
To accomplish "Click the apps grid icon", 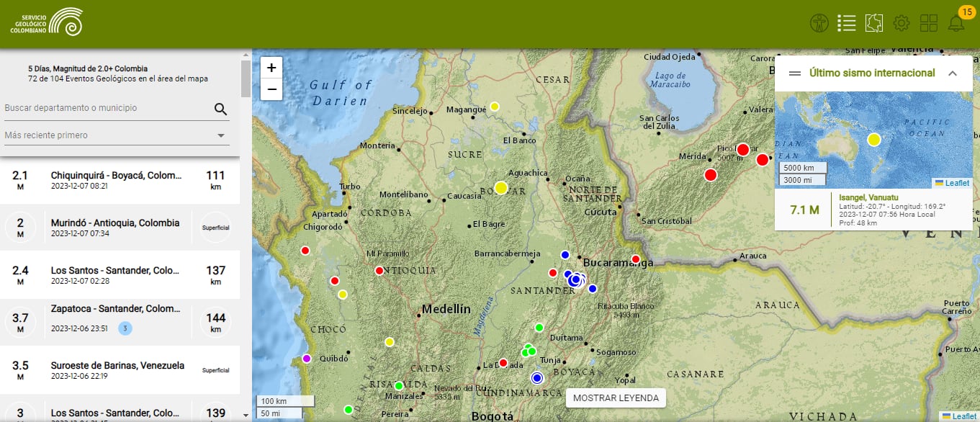I will (x=929, y=22).
